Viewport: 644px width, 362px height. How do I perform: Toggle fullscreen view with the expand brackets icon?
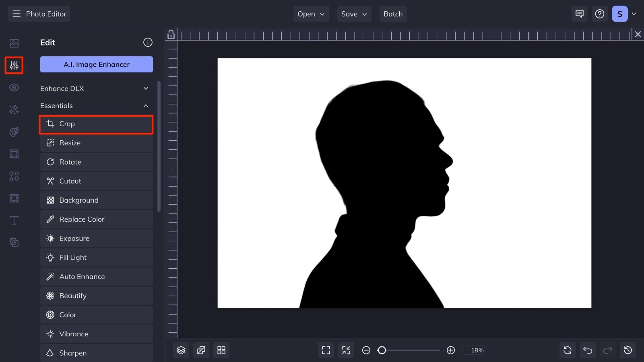(x=326, y=350)
